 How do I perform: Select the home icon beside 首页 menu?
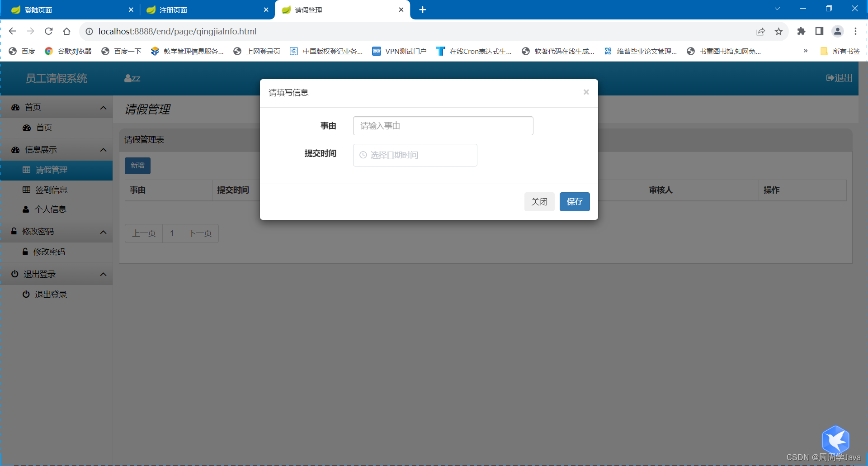pyautogui.click(x=15, y=107)
